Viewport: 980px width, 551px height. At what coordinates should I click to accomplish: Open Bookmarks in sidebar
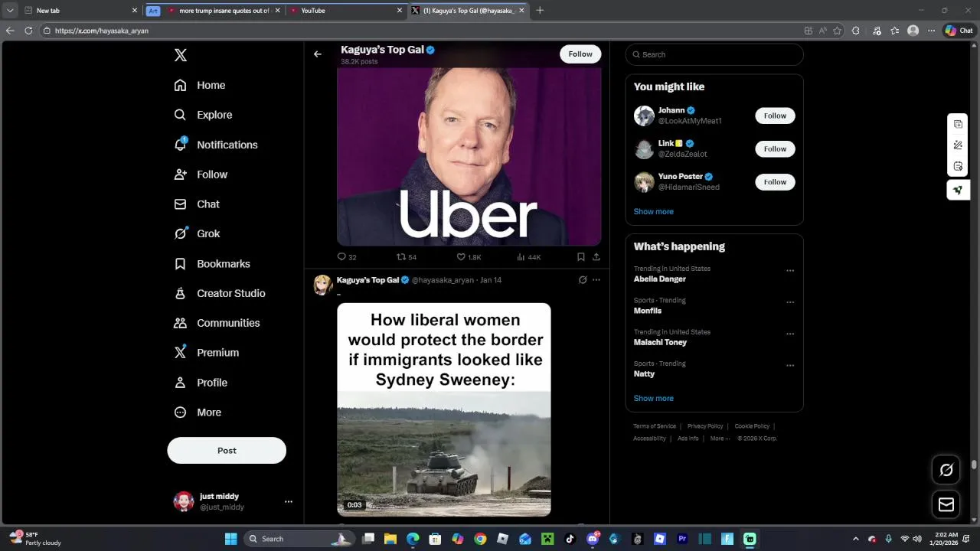[x=212, y=263]
